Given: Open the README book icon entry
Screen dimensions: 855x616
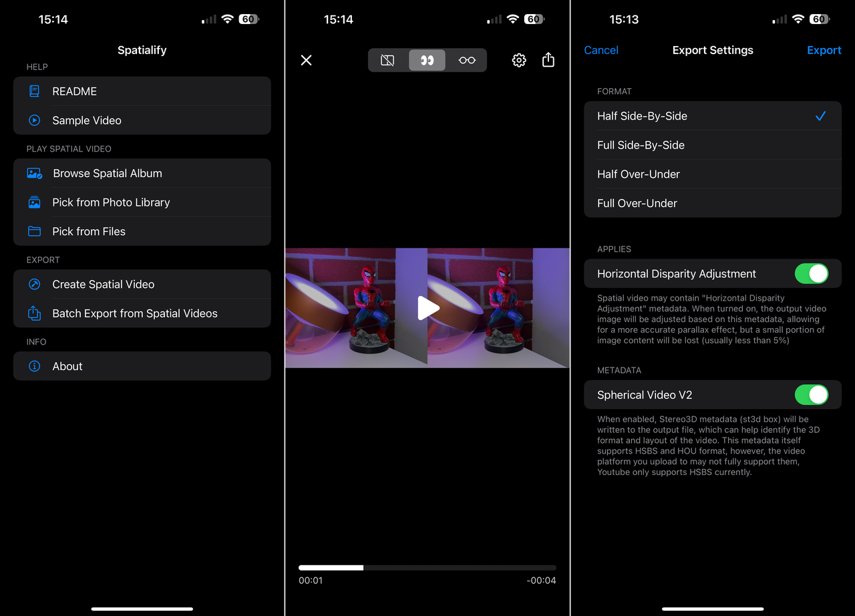Looking at the screenshot, I should tap(142, 92).
